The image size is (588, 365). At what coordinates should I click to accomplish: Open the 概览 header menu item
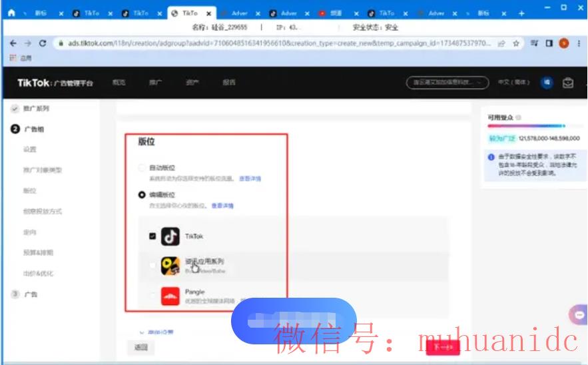pos(119,83)
